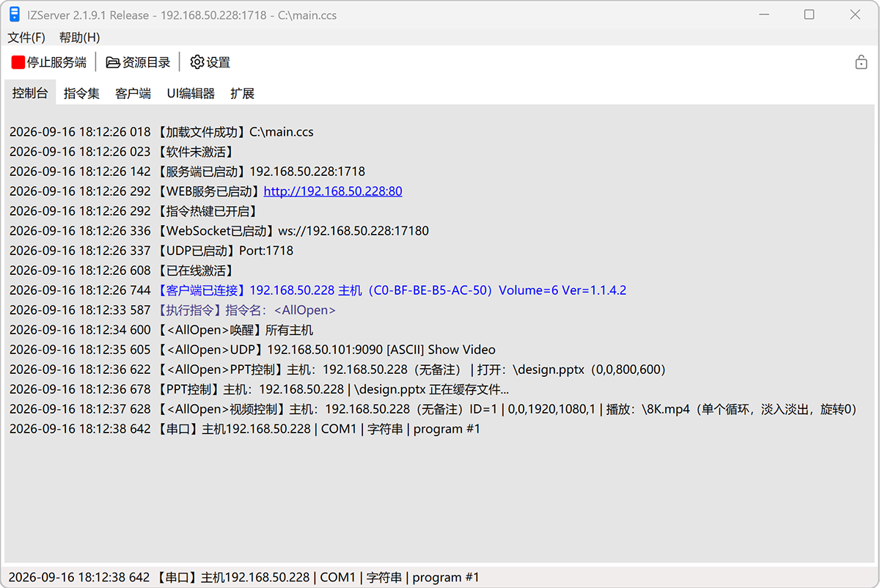Click the 资源目录 button label
The width and height of the screenshot is (880, 588).
146,62
